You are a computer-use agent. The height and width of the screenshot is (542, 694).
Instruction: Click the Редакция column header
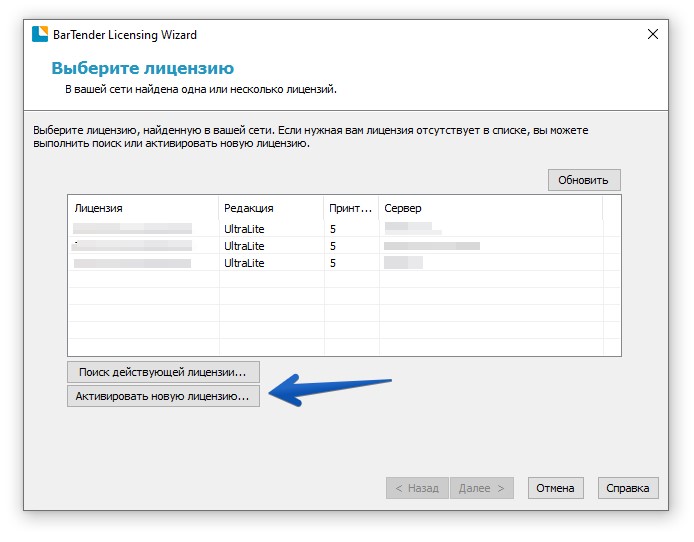click(270, 208)
